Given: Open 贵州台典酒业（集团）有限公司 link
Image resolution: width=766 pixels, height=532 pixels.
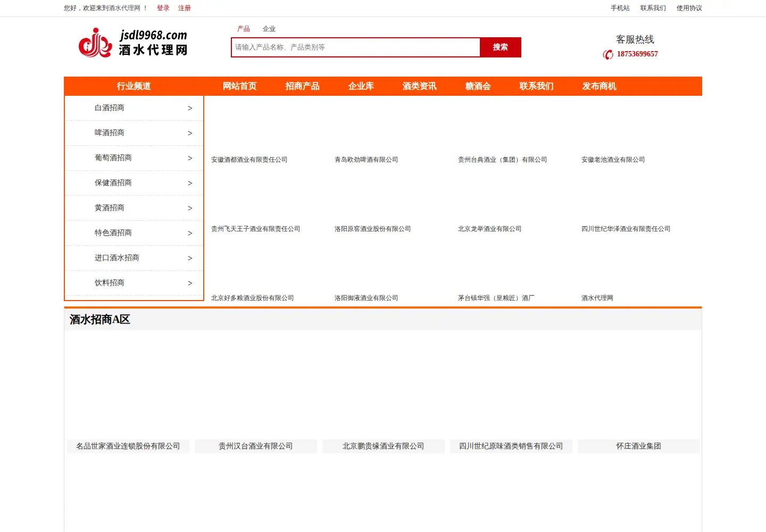Looking at the screenshot, I should [x=503, y=160].
